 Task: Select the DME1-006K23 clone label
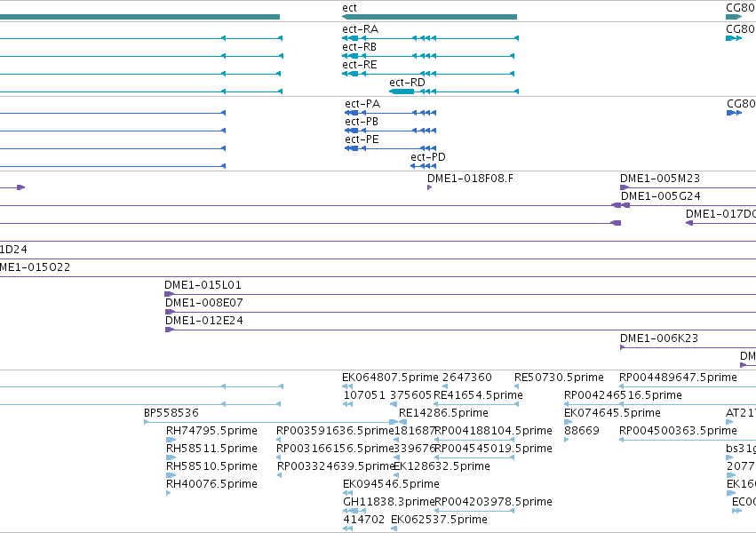[x=659, y=338]
